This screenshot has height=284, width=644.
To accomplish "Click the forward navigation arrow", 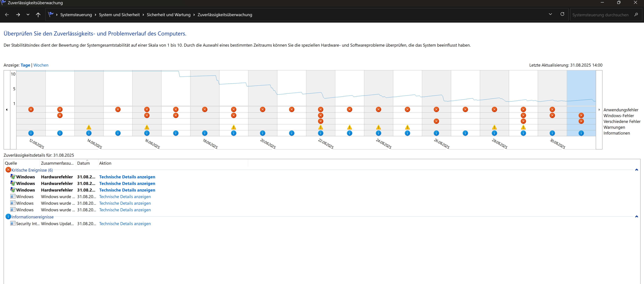I will coord(18,15).
